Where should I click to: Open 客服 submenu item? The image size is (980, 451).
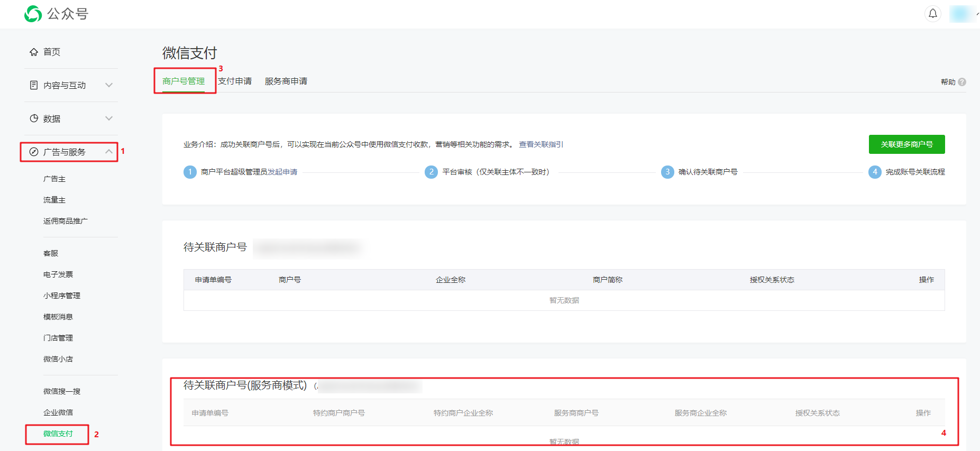point(51,253)
